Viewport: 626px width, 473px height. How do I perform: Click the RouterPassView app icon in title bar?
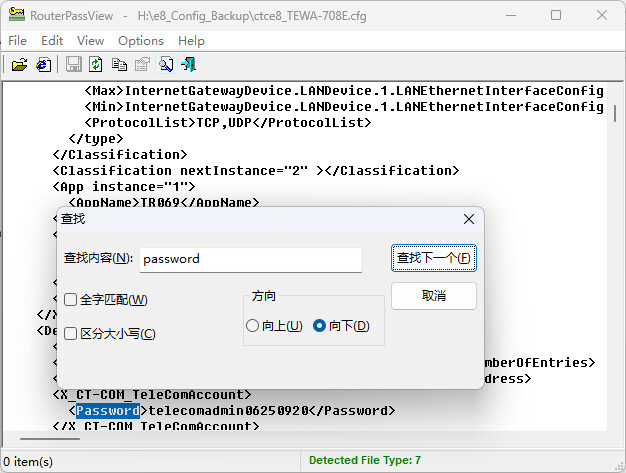[x=17, y=15]
